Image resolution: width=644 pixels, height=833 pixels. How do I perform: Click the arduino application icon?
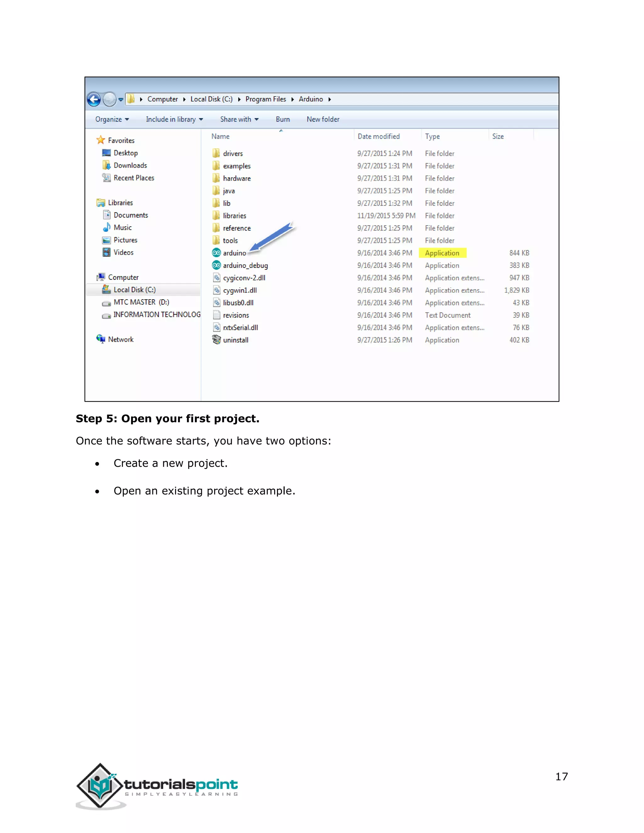tap(216, 253)
